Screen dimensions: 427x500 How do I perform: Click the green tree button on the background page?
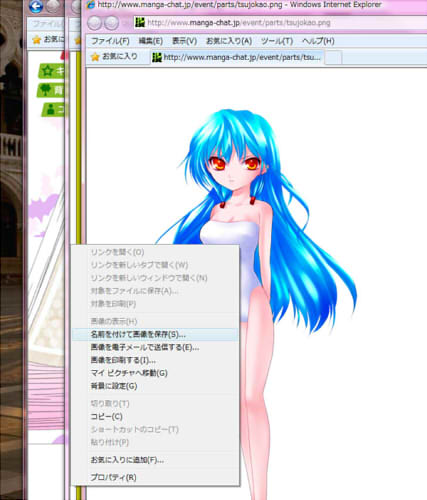click(x=51, y=90)
